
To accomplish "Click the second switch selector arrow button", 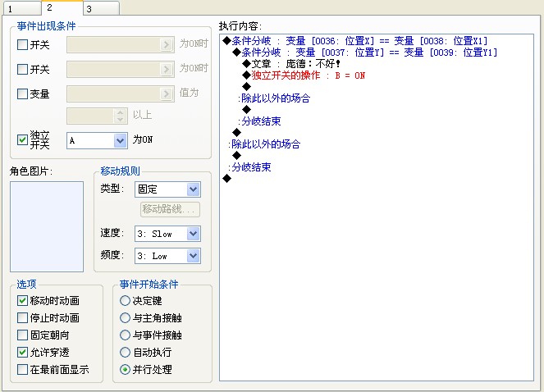I will pos(167,70).
